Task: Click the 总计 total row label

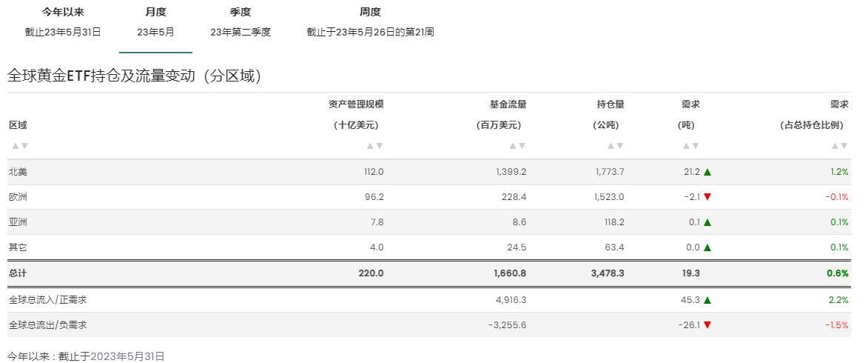Action: tap(18, 273)
